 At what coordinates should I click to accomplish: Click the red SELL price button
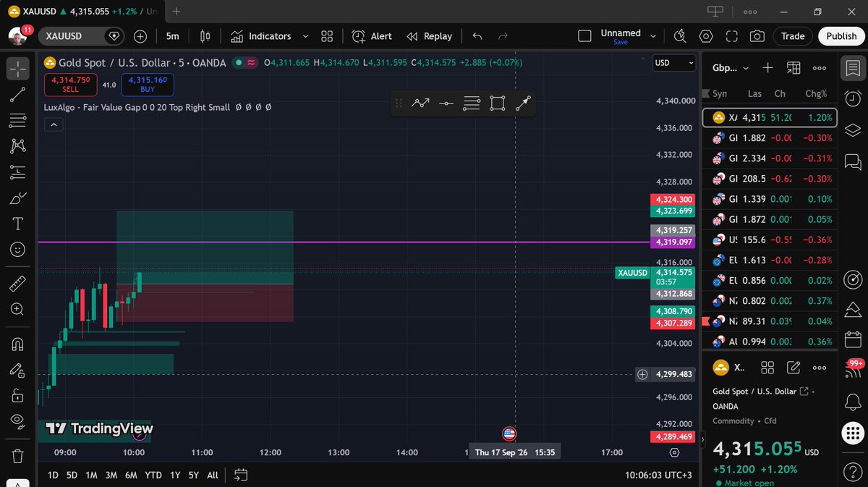pyautogui.click(x=71, y=85)
